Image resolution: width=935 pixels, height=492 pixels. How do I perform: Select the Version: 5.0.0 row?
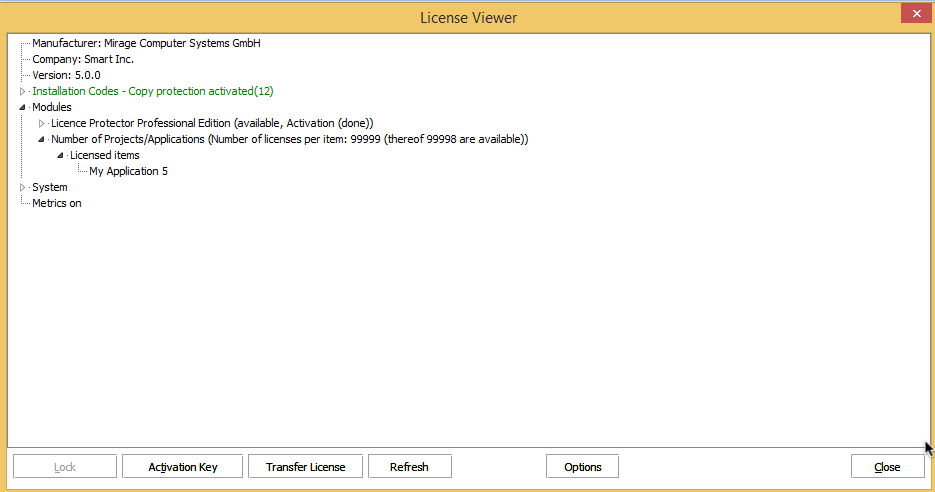(x=66, y=75)
